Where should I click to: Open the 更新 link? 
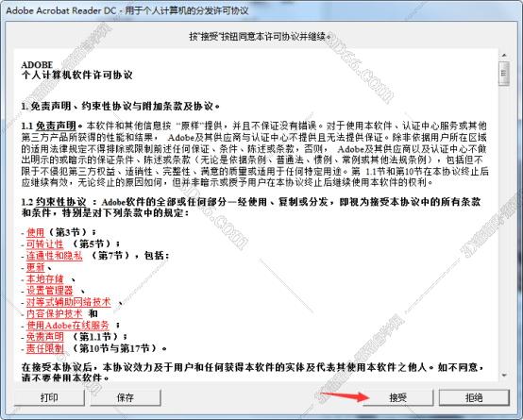click(x=35, y=267)
